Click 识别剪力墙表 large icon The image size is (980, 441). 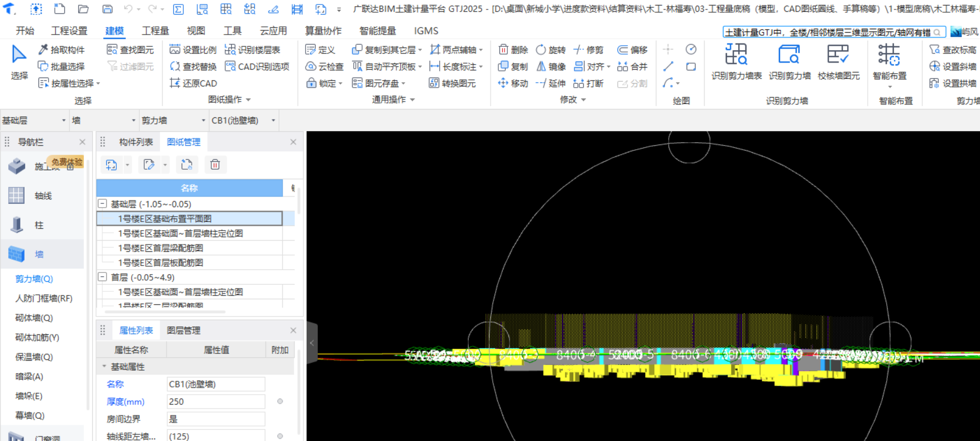(x=736, y=62)
